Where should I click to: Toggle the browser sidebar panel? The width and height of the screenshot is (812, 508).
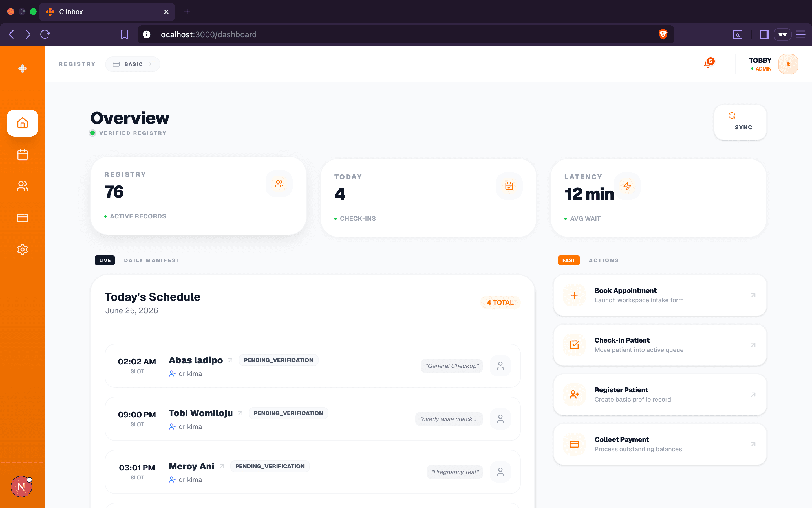point(764,34)
